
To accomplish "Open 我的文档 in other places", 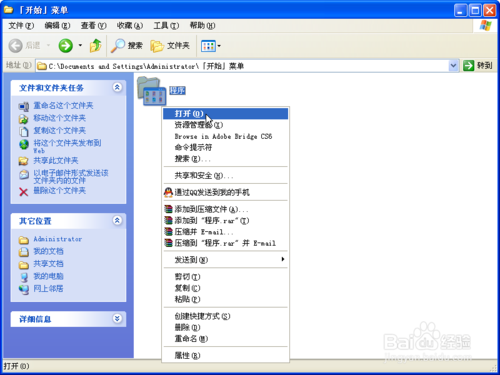I will pyautogui.click(x=48, y=251).
